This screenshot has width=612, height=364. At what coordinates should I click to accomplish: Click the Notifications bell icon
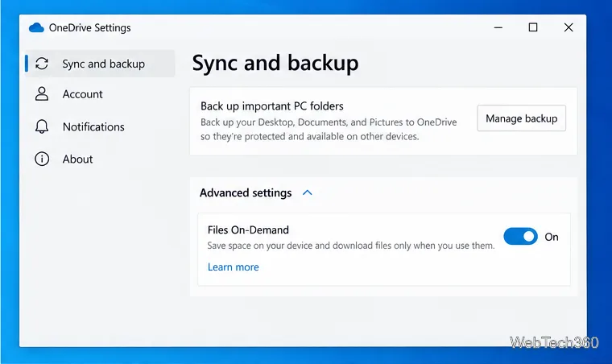(x=42, y=126)
